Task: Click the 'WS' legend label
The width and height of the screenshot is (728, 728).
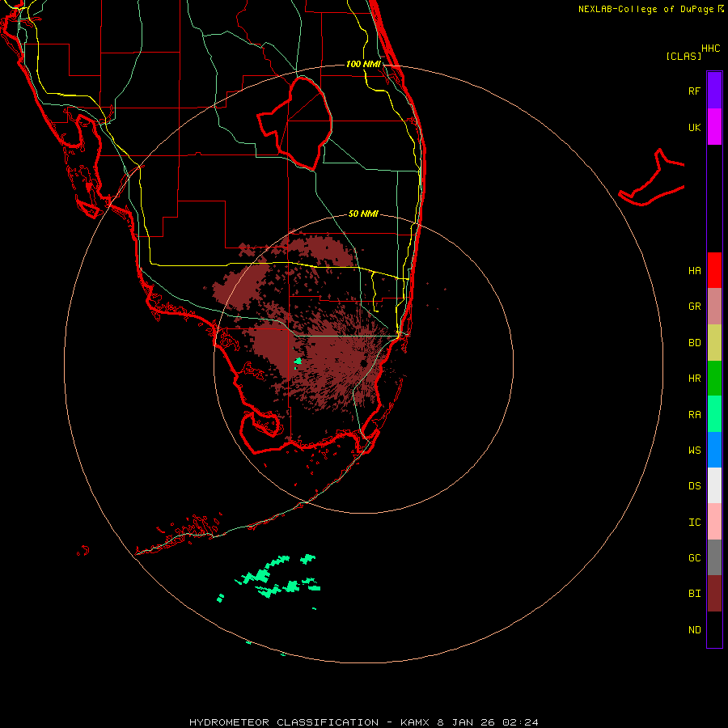Action: click(x=694, y=451)
